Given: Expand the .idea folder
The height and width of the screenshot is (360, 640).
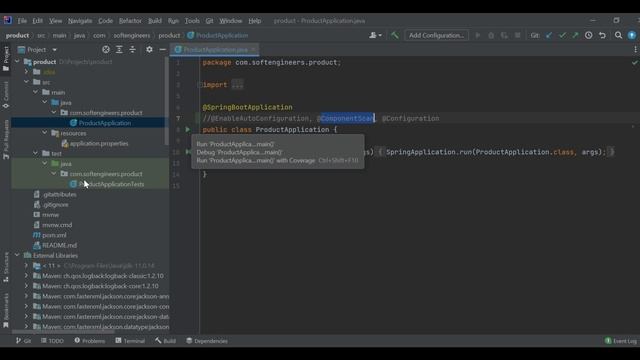Looking at the screenshot, I should (x=27, y=72).
